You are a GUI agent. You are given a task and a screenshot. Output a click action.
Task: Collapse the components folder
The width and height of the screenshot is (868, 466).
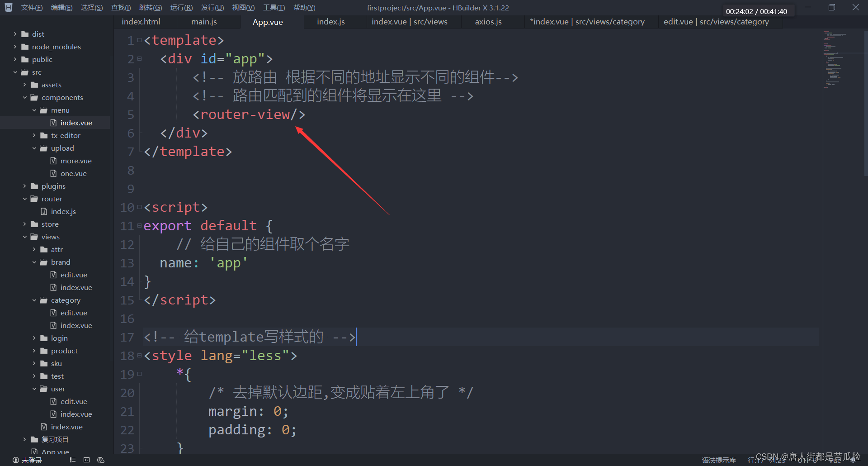pos(24,97)
